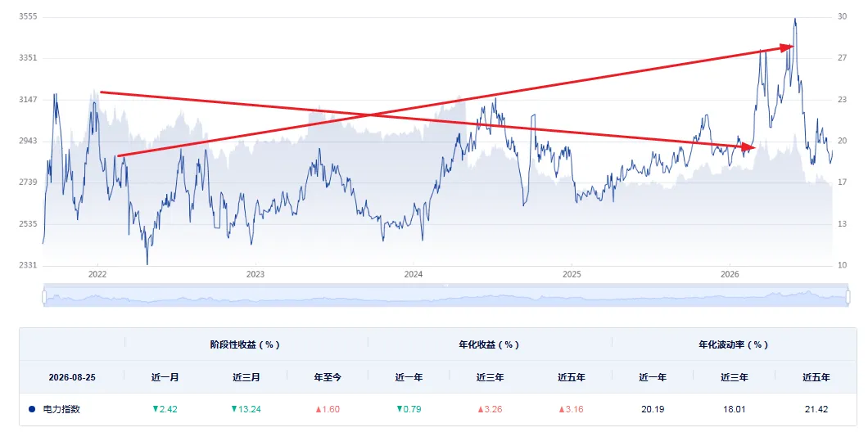Image resolution: width=868 pixels, height=432 pixels.
Task: Click the 电力指数 legend label
Action: click(61, 409)
